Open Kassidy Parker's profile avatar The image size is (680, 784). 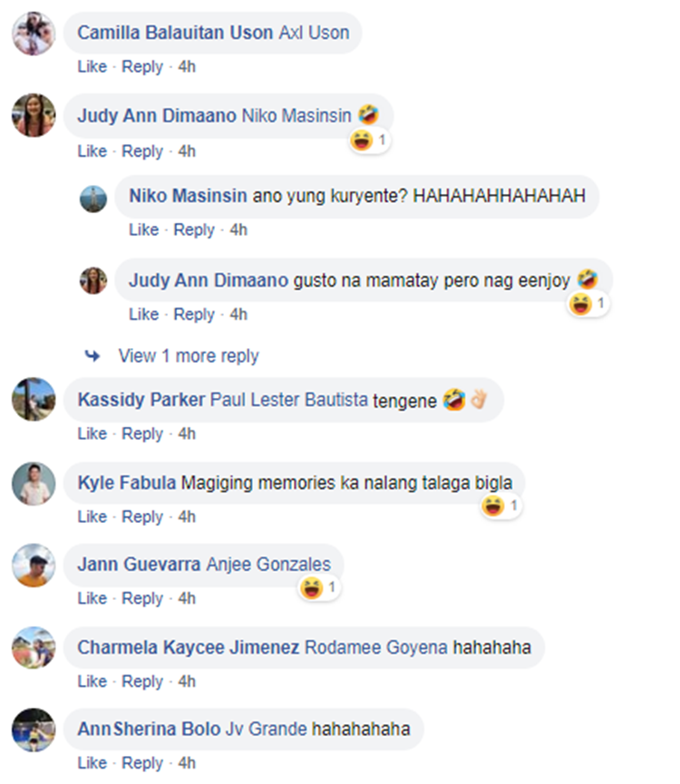[x=34, y=399]
